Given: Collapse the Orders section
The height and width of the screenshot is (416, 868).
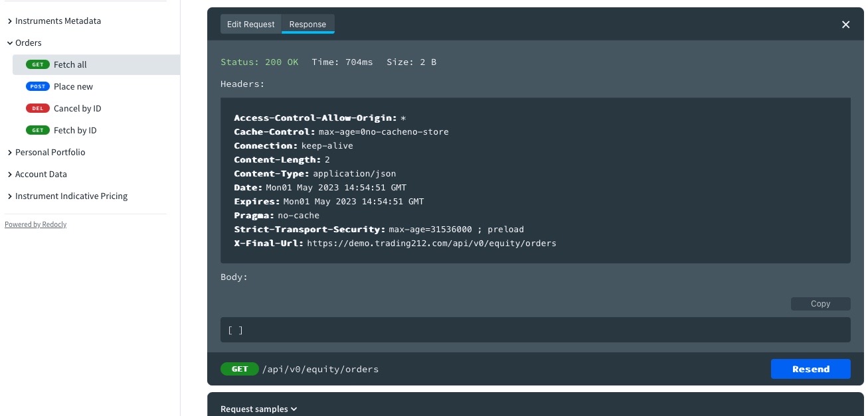Looking at the screenshot, I should click(x=28, y=42).
